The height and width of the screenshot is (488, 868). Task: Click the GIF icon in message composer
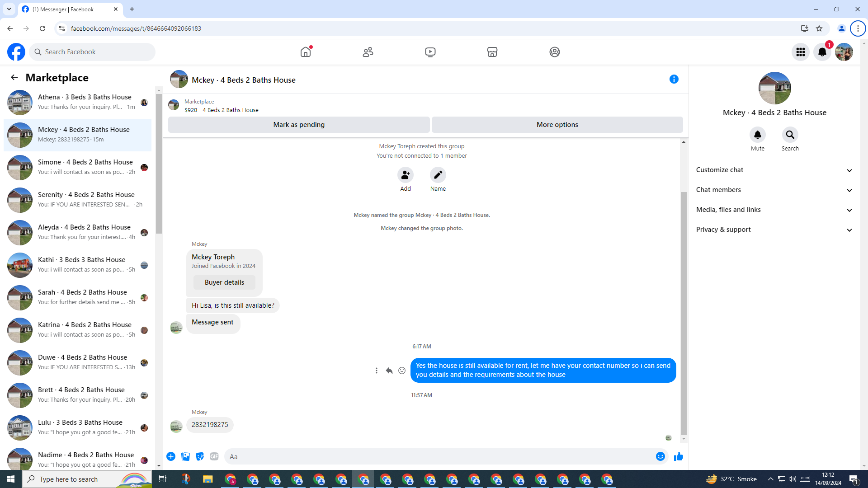click(214, 456)
